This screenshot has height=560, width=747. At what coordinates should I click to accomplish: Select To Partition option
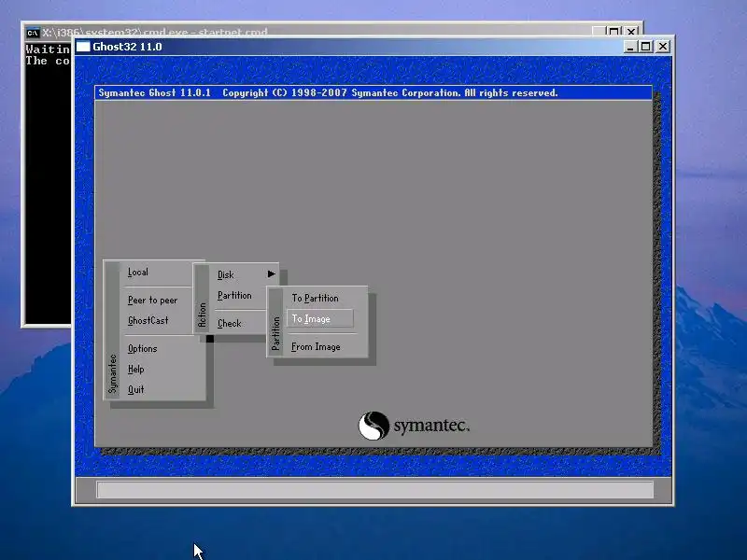pos(315,298)
